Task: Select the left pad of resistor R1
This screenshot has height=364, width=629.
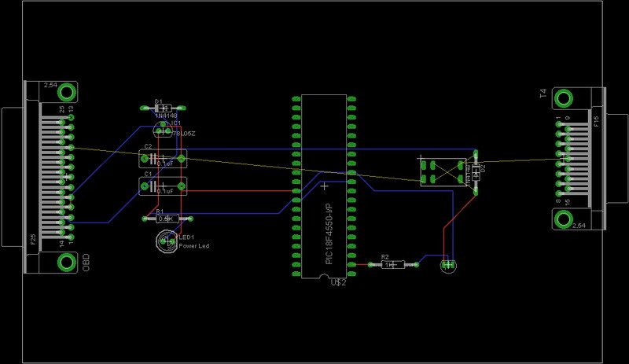Action: point(145,219)
